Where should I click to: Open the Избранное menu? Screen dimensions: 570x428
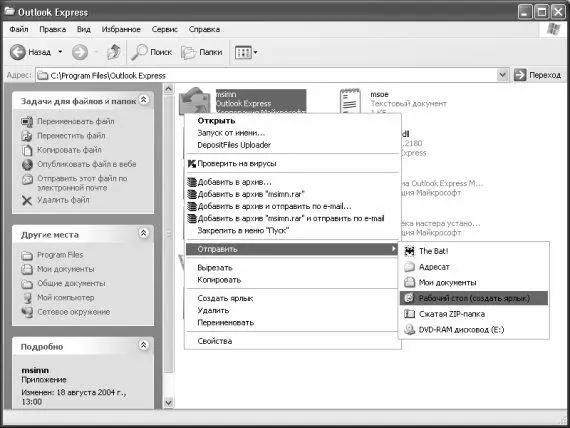(x=121, y=29)
